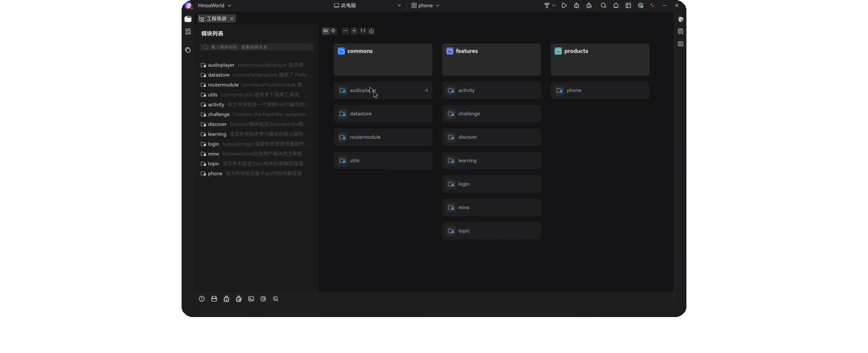Click the Problems panel icon
868x353 pixels.
click(x=202, y=299)
